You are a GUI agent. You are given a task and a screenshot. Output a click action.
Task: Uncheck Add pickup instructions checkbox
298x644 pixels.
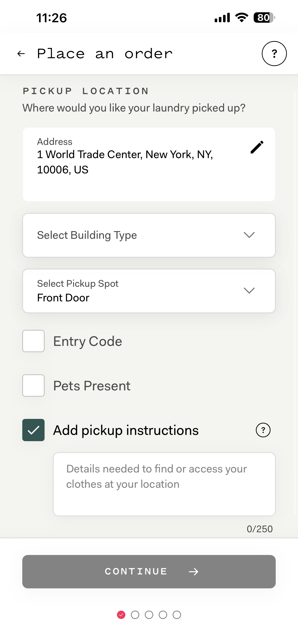tap(33, 430)
